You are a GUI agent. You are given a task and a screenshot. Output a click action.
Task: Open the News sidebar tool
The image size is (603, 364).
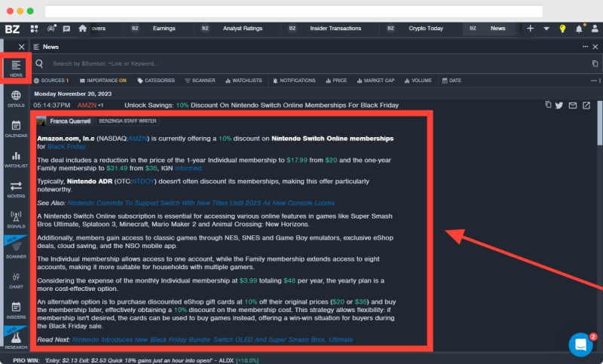(16, 69)
